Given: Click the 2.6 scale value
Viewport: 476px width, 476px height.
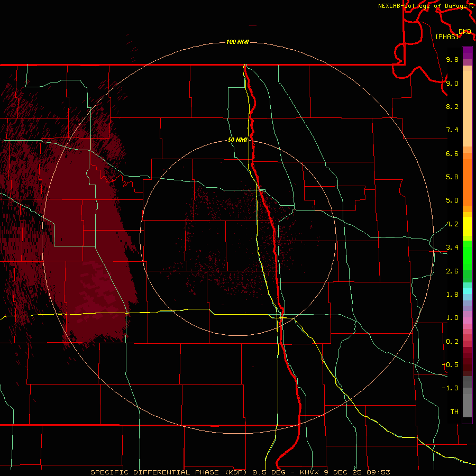Looking at the screenshot, I should [x=452, y=271].
